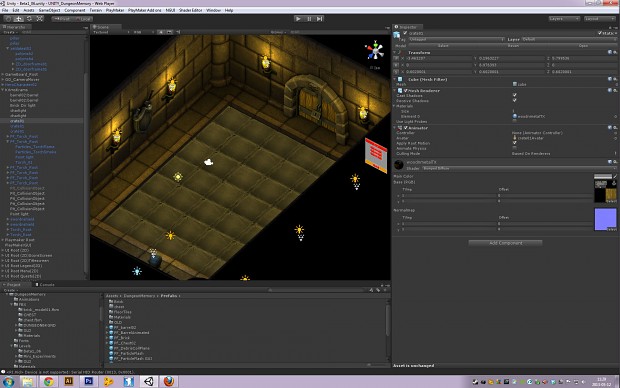
Task: Select the Scale transform tool
Action: (40, 19)
